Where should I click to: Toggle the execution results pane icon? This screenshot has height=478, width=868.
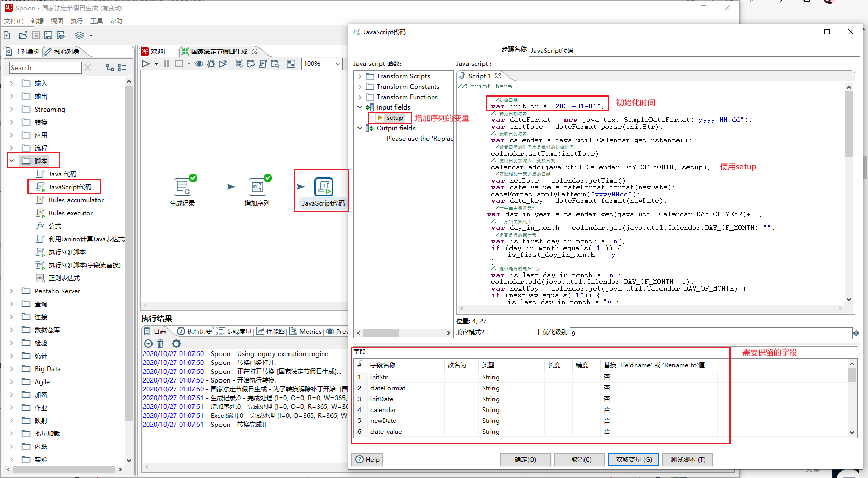pos(291,64)
